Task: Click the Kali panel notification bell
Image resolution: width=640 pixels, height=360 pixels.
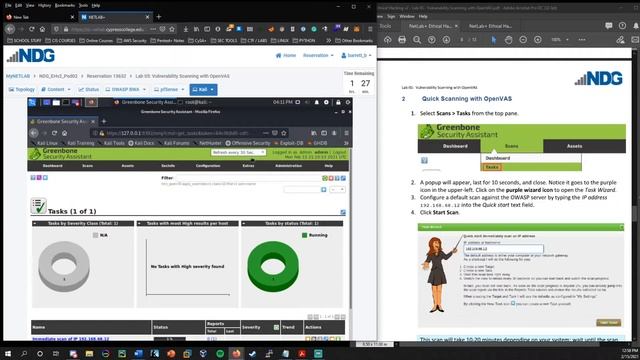Action: tap(316, 102)
